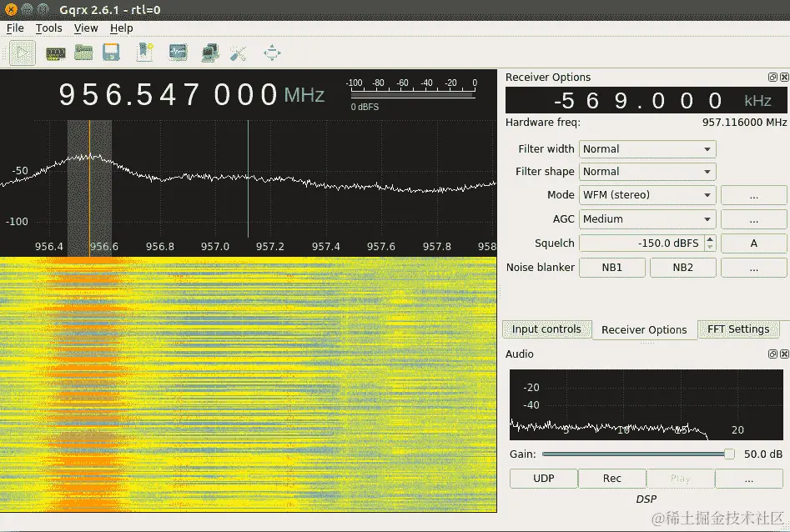Open the Bookmarks toolbar icon
Image resolution: width=790 pixels, height=532 pixels.
(145, 53)
